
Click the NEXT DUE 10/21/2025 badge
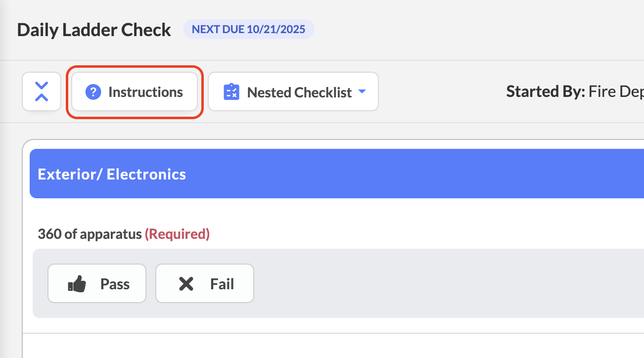(x=248, y=29)
